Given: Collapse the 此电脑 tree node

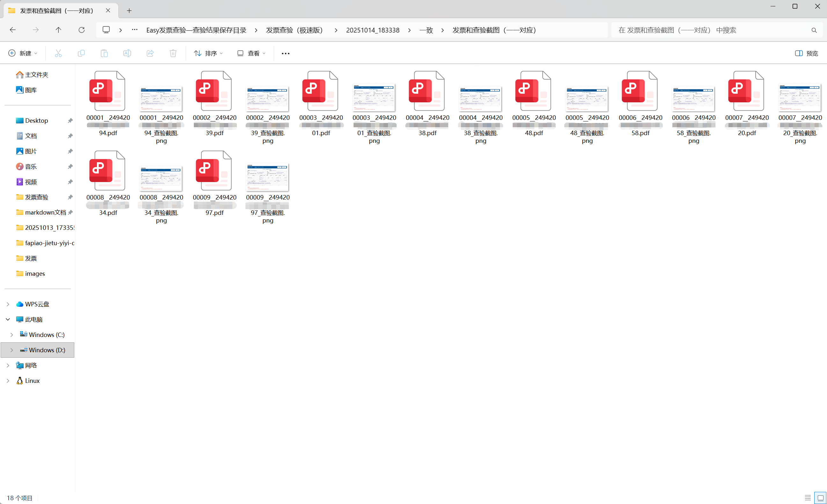Looking at the screenshot, I should (8, 319).
